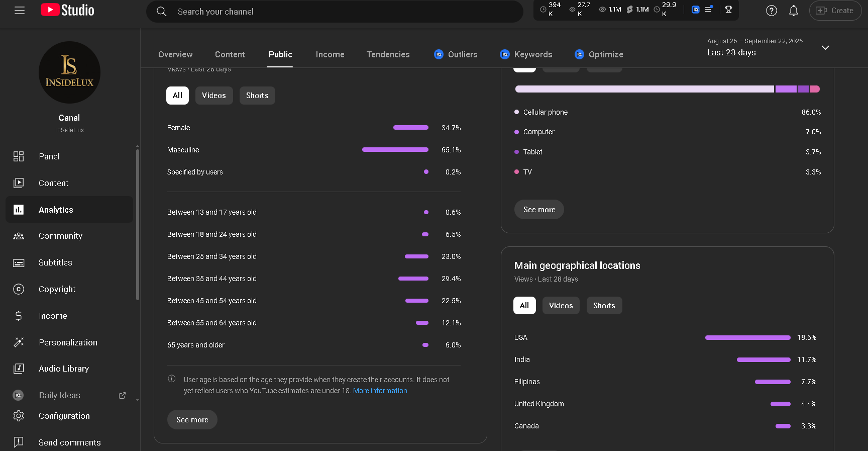
Task: Click the device type distribution bar
Action: [667, 89]
